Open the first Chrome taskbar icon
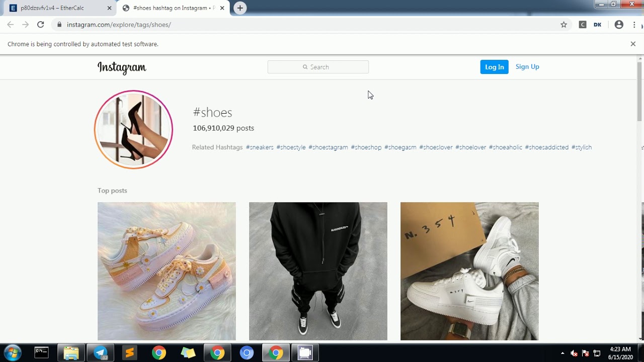644x362 pixels. tap(159, 352)
